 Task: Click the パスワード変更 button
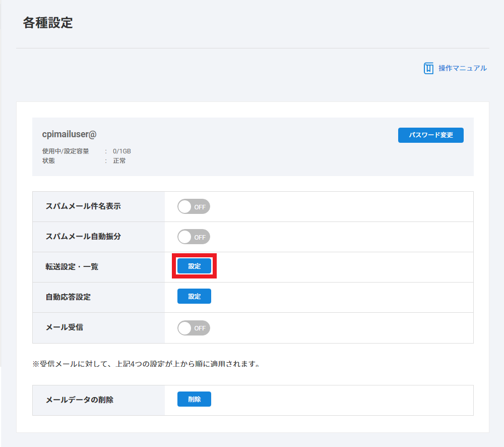(430, 135)
